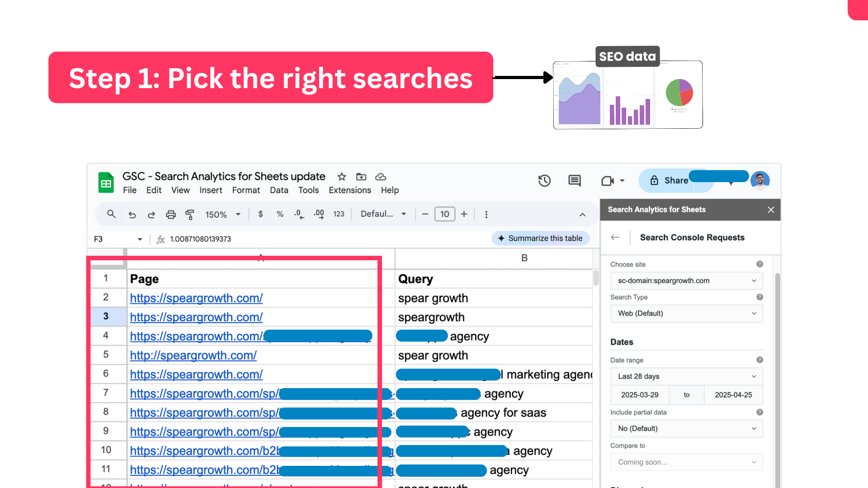Open the Extensions menu
Viewport: 868px width, 488px height.
tap(350, 190)
